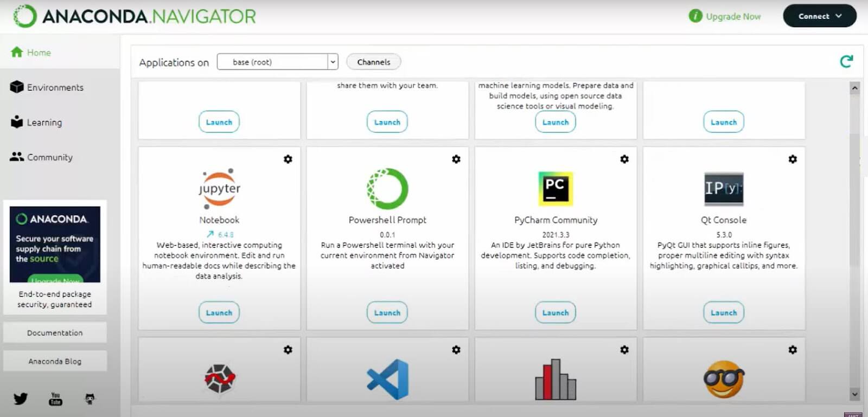Click the Spyder web logo
This screenshot has width=868, height=417.
[x=219, y=378]
